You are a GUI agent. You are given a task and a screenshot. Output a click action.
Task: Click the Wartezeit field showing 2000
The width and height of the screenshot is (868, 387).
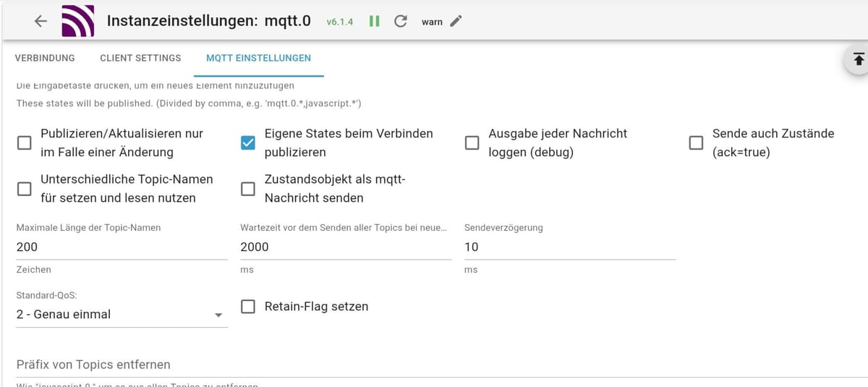coord(346,247)
